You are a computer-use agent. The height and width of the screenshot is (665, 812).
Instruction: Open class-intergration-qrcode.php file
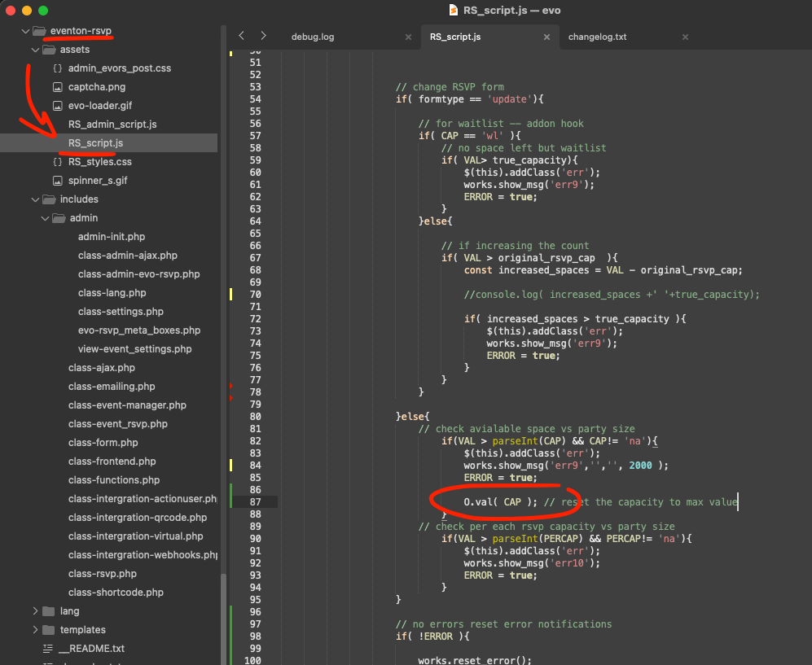coord(137,518)
